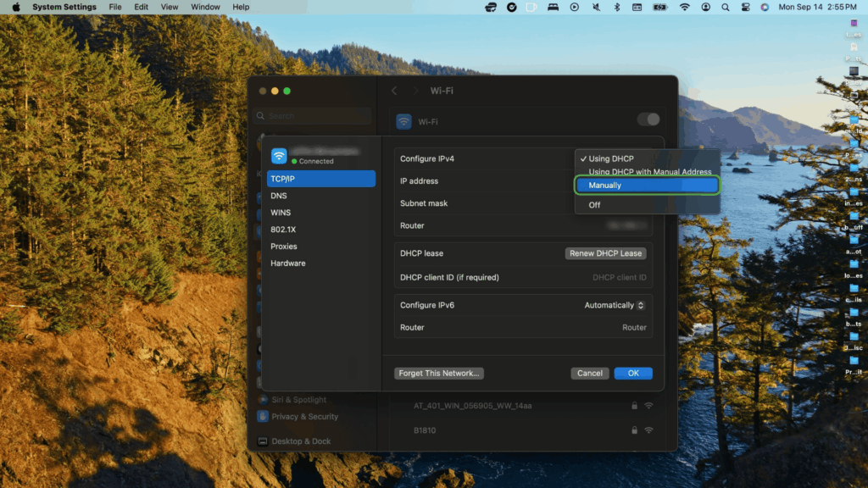This screenshot has height=488, width=868.
Task: Click the bed (Sleep focus) menu bar icon
Action: coord(553,7)
